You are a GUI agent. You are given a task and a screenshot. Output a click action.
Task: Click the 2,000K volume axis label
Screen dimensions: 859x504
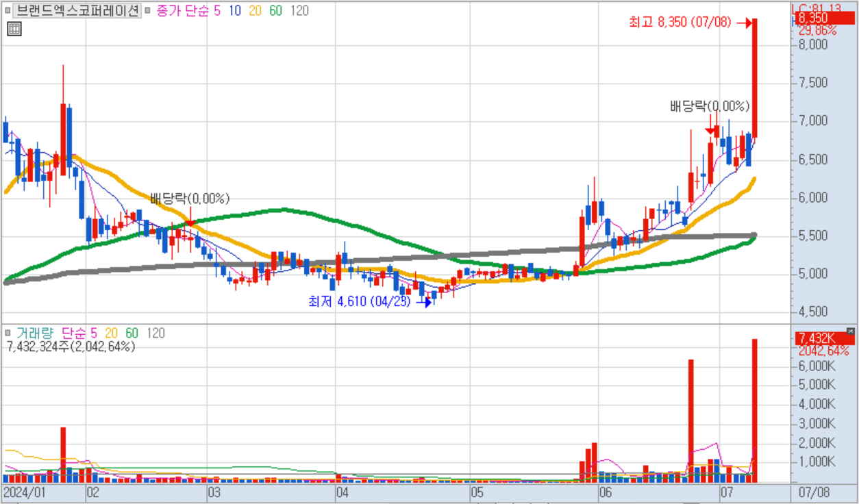(817, 443)
